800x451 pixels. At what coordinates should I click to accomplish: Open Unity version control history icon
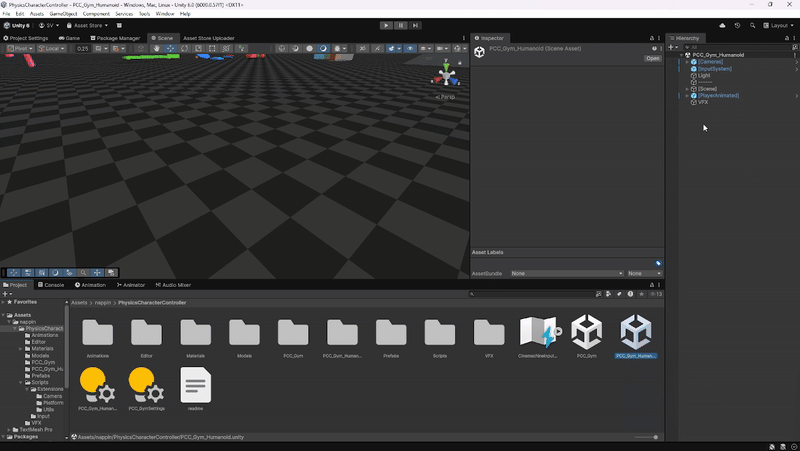[737, 25]
